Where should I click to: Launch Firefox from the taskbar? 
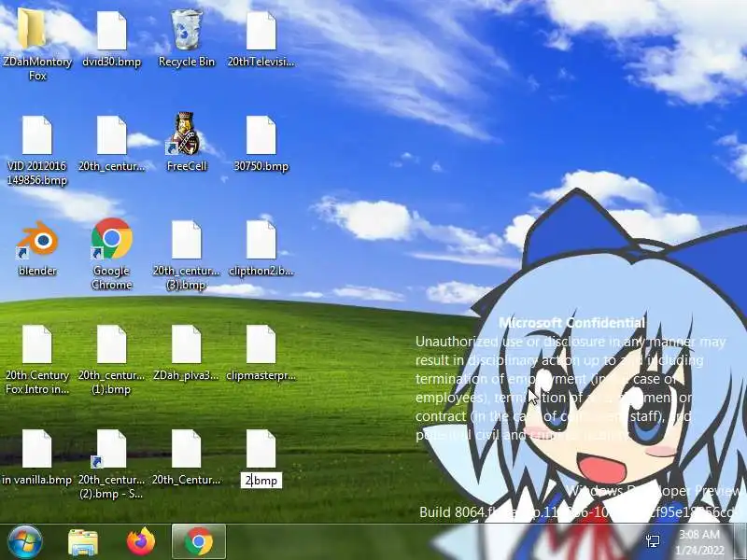point(141,542)
